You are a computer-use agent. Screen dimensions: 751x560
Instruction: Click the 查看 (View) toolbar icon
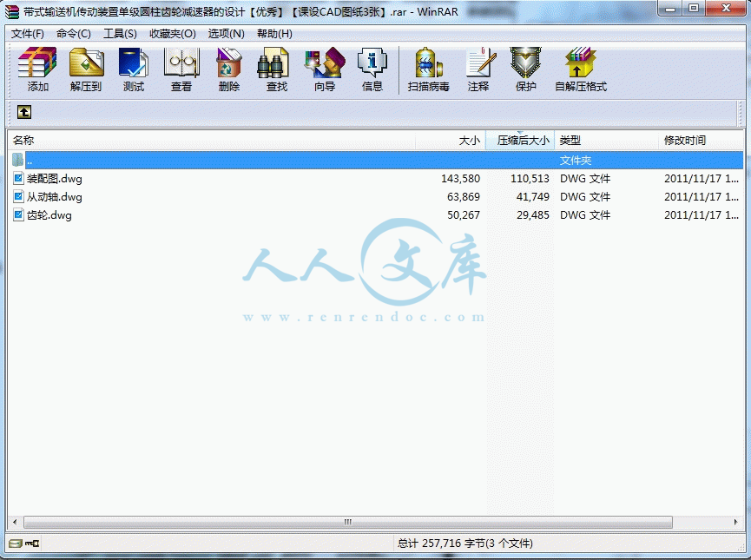pos(181,63)
